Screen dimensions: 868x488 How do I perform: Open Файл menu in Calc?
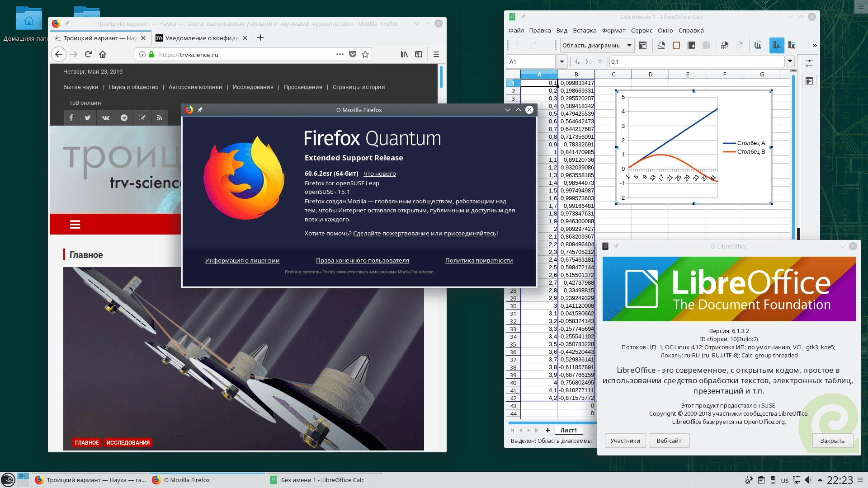click(516, 31)
